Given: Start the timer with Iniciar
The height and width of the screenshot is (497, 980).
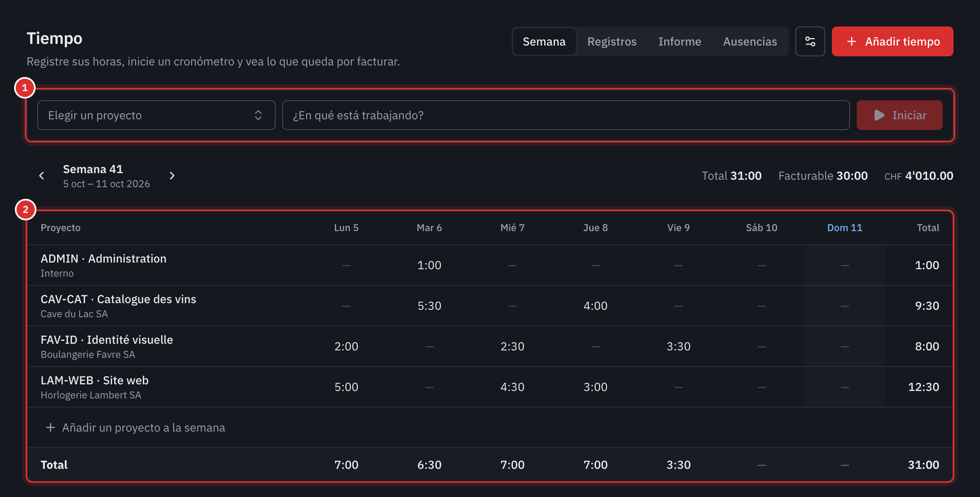Looking at the screenshot, I should pyautogui.click(x=899, y=115).
